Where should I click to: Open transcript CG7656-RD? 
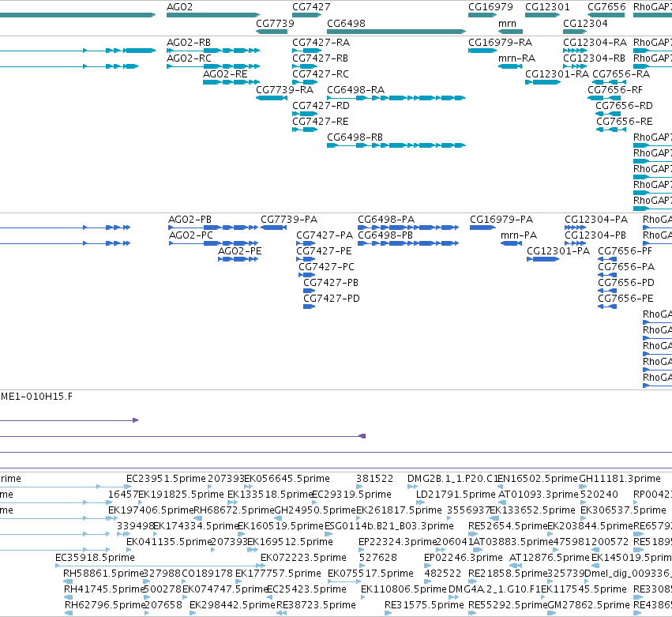pos(608,114)
